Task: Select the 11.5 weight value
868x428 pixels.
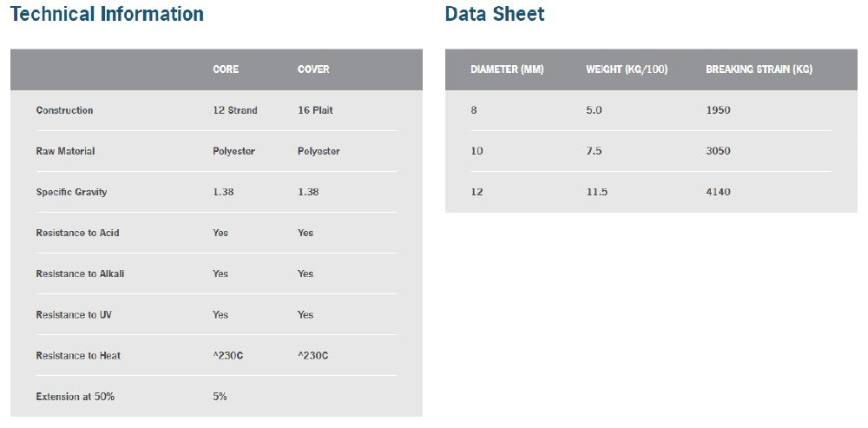Action: [x=596, y=192]
